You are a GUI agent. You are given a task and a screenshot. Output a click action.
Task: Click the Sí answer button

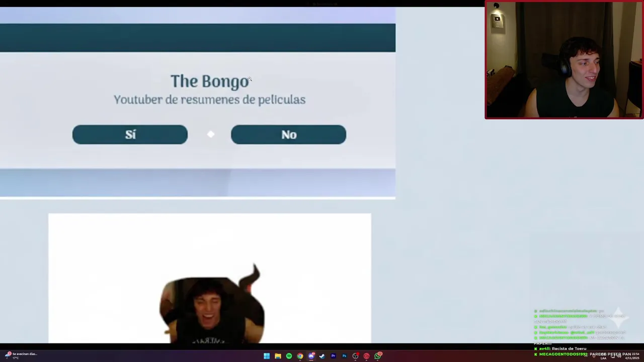[x=130, y=135]
